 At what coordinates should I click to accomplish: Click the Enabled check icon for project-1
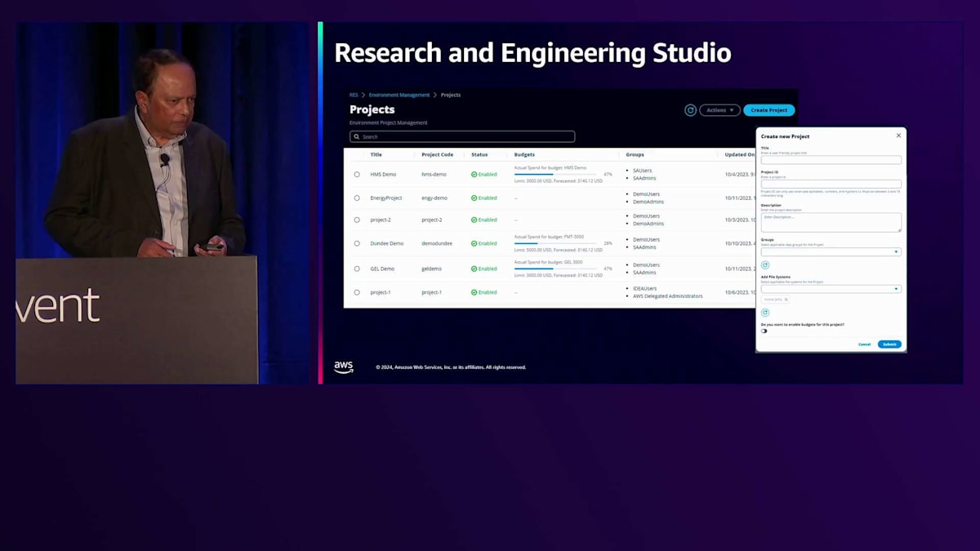pos(474,292)
